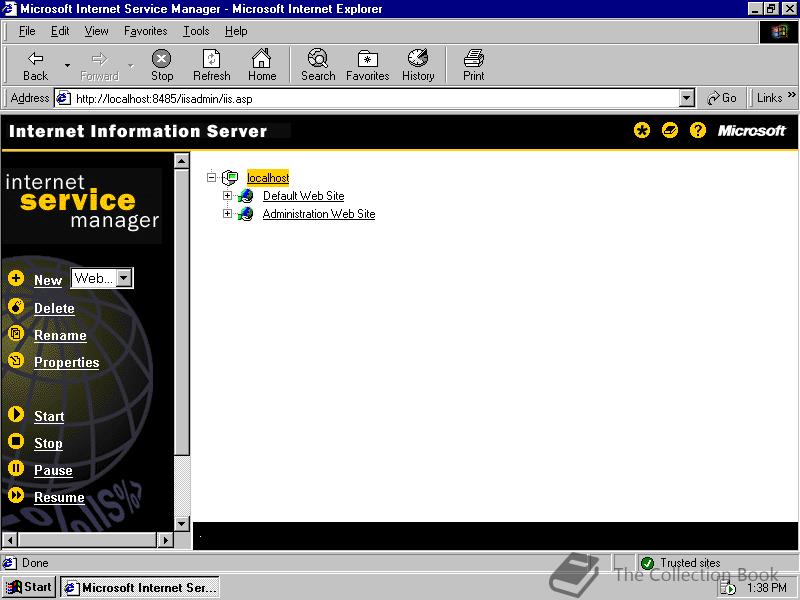Expand the Administration Web Site node
This screenshot has height=600, width=800.
228,213
